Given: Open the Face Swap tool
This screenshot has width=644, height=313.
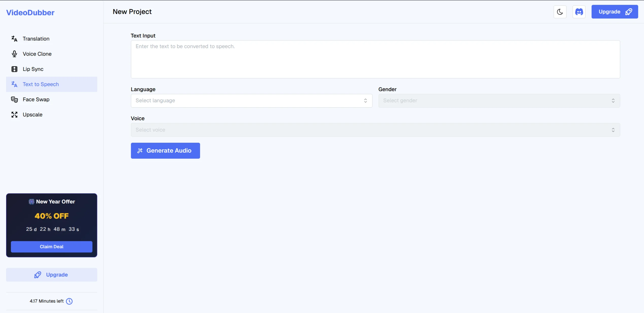Looking at the screenshot, I should [x=36, y=99].
